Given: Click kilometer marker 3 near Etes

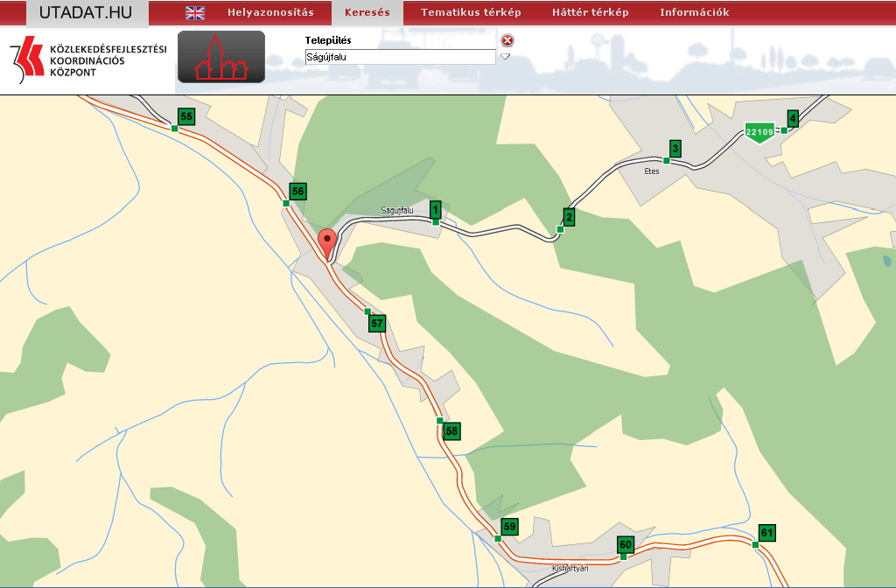Looking at the screenshot, I should tap(675, 150).
